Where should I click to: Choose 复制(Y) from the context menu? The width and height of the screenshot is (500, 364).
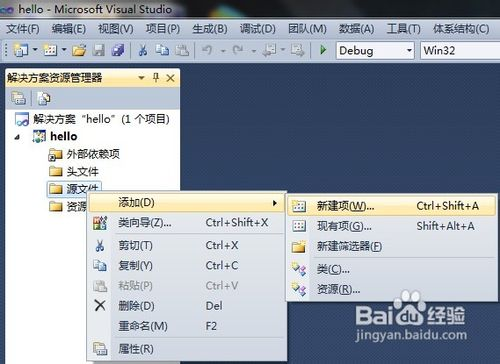point(187,266)
